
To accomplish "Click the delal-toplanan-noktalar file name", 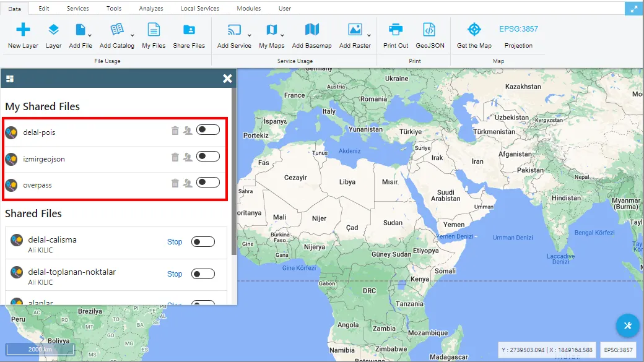I will point(72,272).
